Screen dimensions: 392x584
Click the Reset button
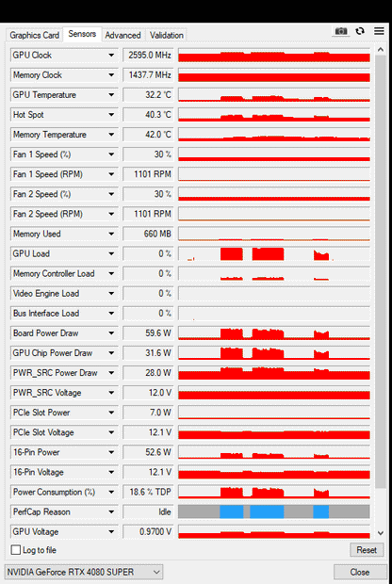367,550
